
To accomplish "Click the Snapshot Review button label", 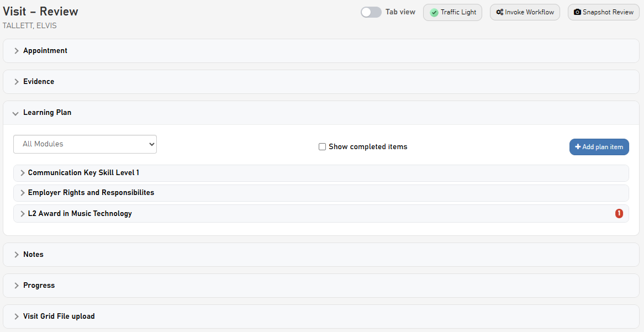I will point(608,12).
